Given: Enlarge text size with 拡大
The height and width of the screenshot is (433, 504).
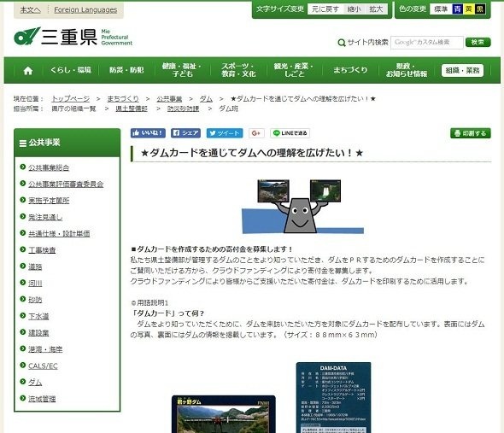Looking at the screenshot, I should (x=376, y=9).
